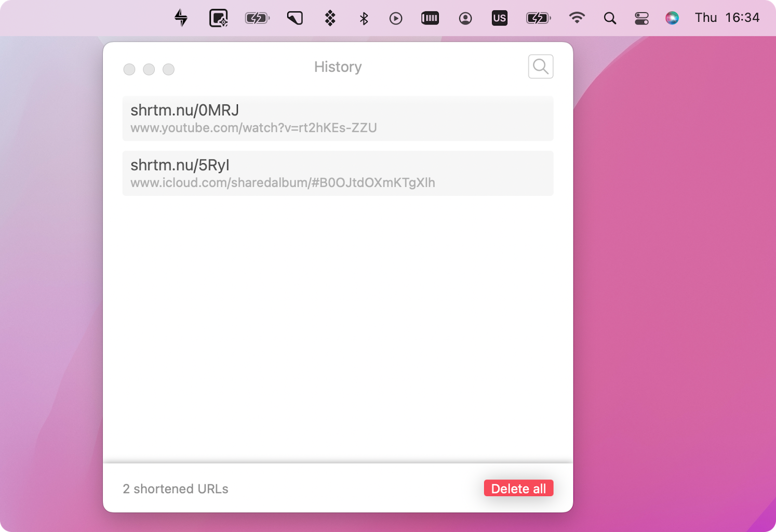776x532 pixels.
Task: Click the striped bar menu bar icon
Action: [430, 19]
